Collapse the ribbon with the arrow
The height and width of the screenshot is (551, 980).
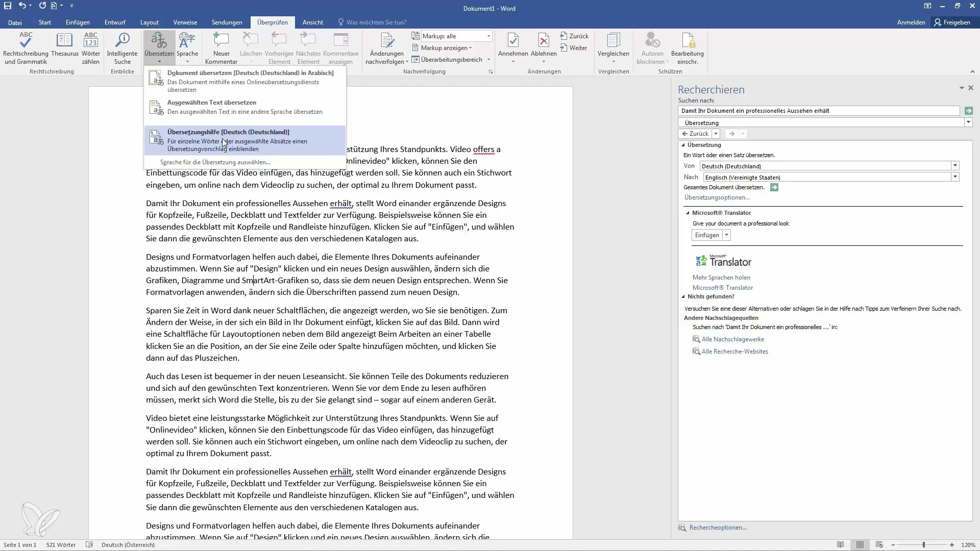[972, 72]
